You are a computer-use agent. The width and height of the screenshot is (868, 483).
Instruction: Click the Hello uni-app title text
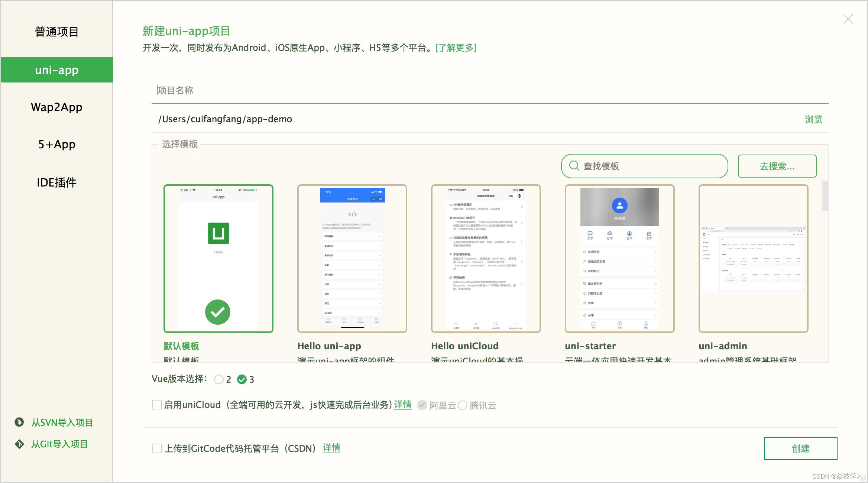pyautogui.click(x=329, y=346)
